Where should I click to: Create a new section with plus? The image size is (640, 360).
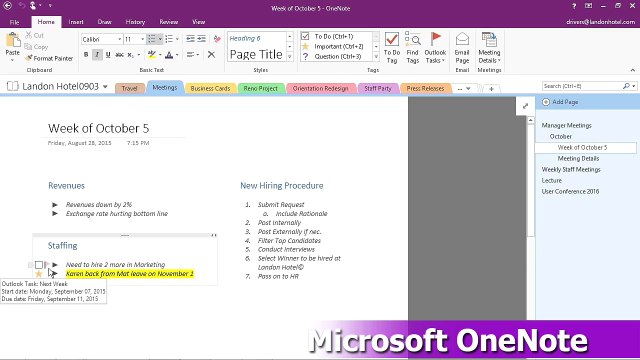pos(491,89)
